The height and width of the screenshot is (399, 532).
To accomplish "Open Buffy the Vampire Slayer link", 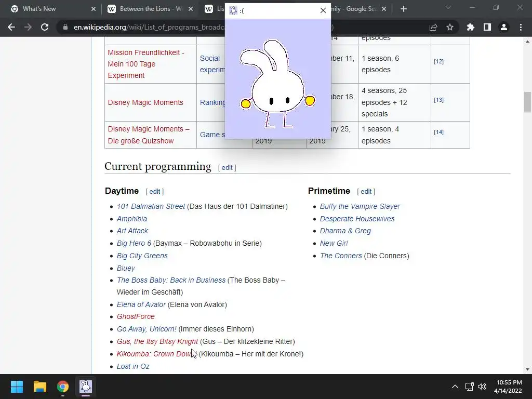I will pyautogui.click(x=360, y=206).
